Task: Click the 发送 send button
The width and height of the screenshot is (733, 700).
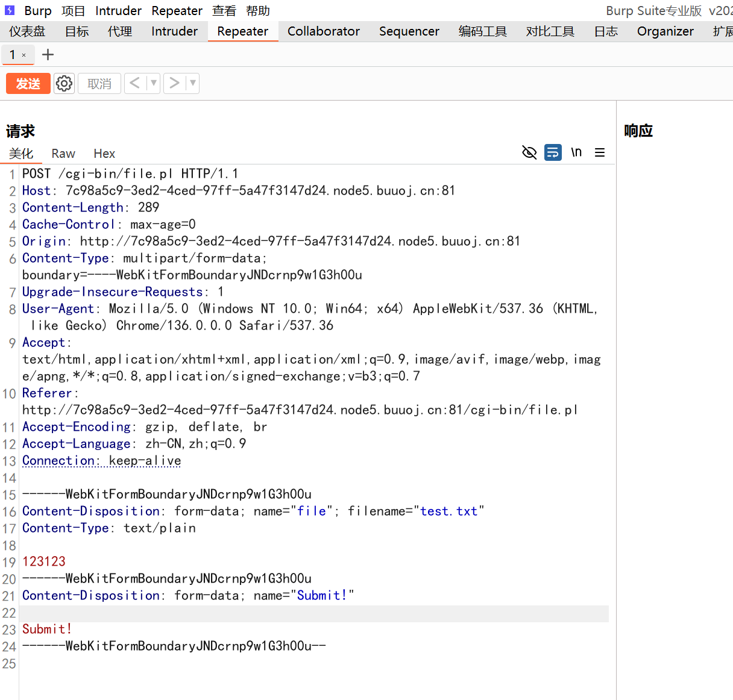Action: (x=28, y=83)
